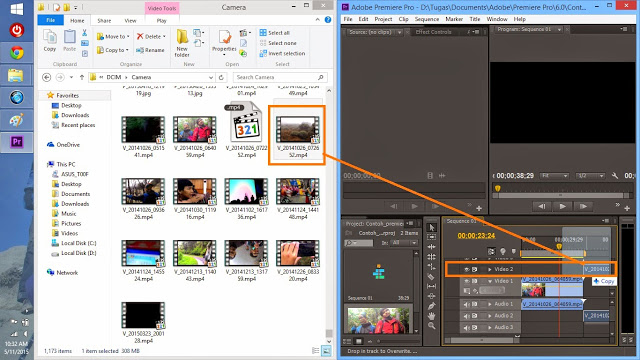The height and width of the screenshot is (360, 640).
Task: Click the Source Monitor button editor plus
Action: click(479, 208)
